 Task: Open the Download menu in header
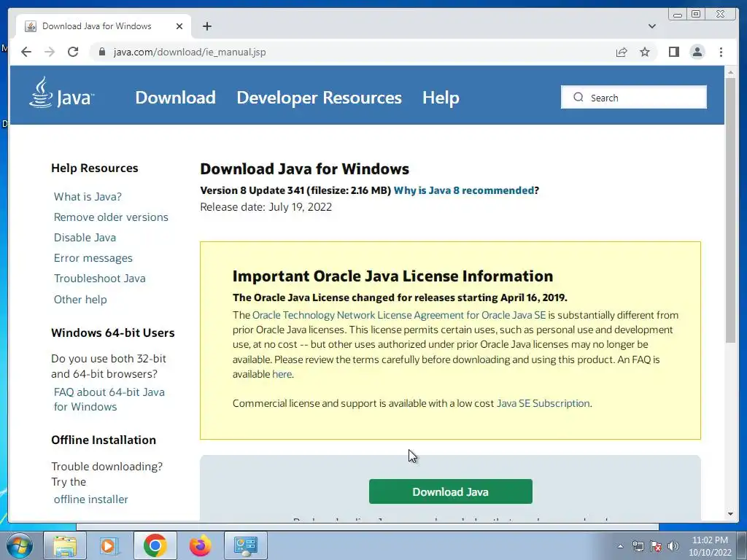click(x=175, y=97)
